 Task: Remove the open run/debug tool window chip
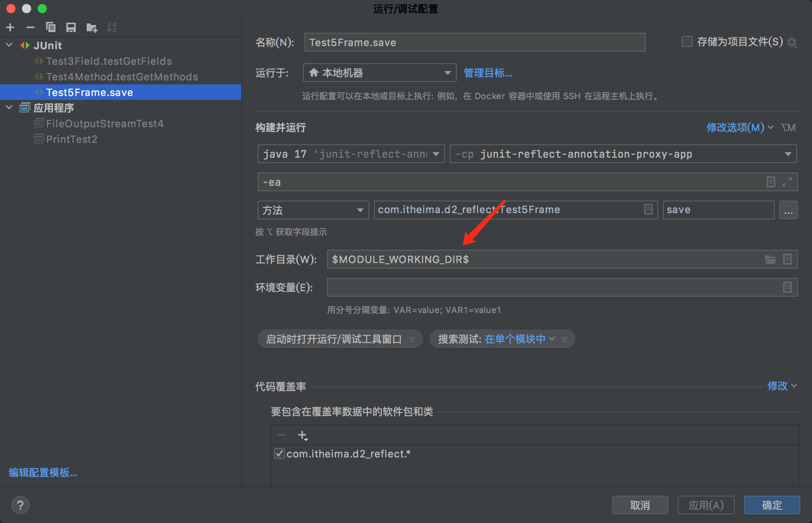coord(412,339)
